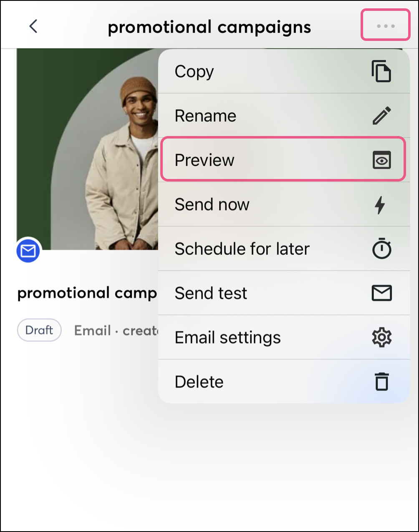Open Email settings from the menu

pos(227,338)
